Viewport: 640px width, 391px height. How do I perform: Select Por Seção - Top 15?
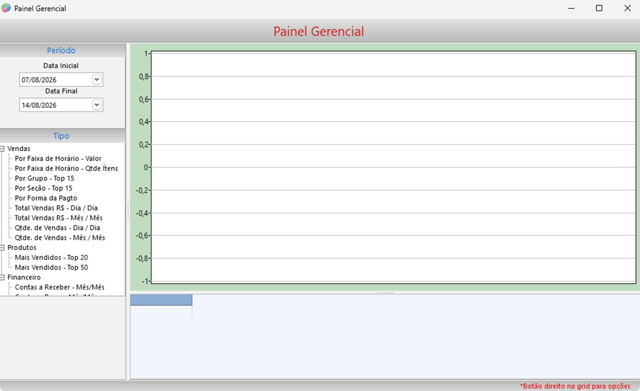(43, 188)
